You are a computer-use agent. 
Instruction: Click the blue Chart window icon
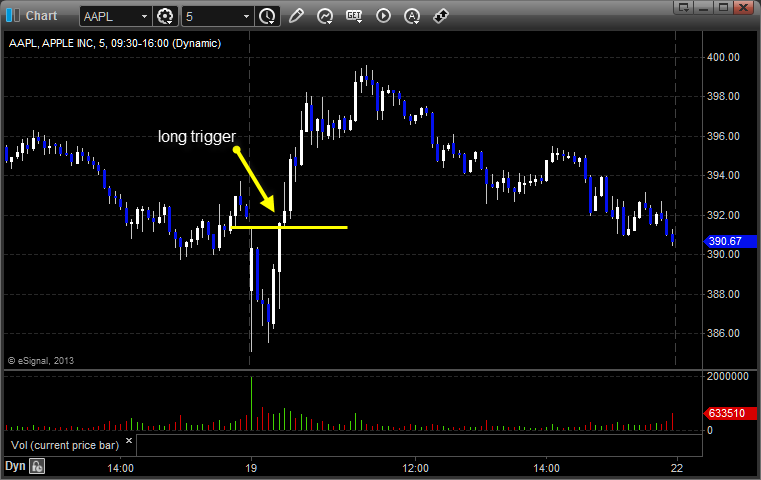[x=13, y=16]
